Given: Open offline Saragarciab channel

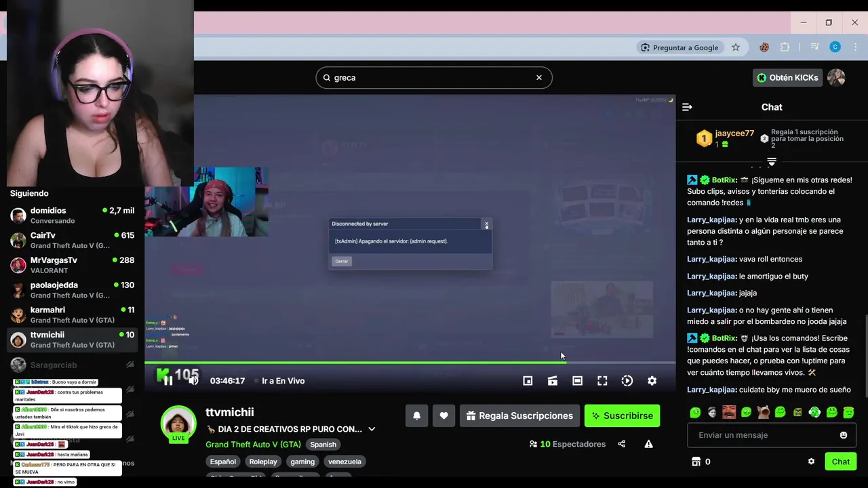Looking at the screenshot, I should 72,365.
